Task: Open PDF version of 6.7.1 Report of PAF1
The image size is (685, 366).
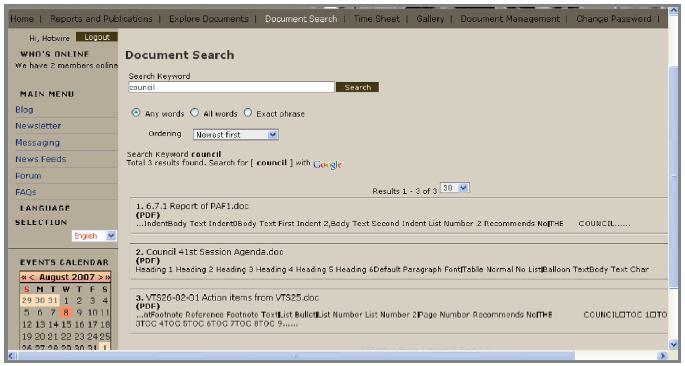Action: click(x=148, y=215)
